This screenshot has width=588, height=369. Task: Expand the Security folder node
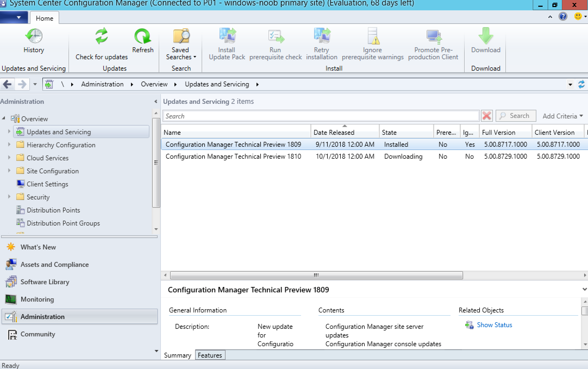(9, 197)
